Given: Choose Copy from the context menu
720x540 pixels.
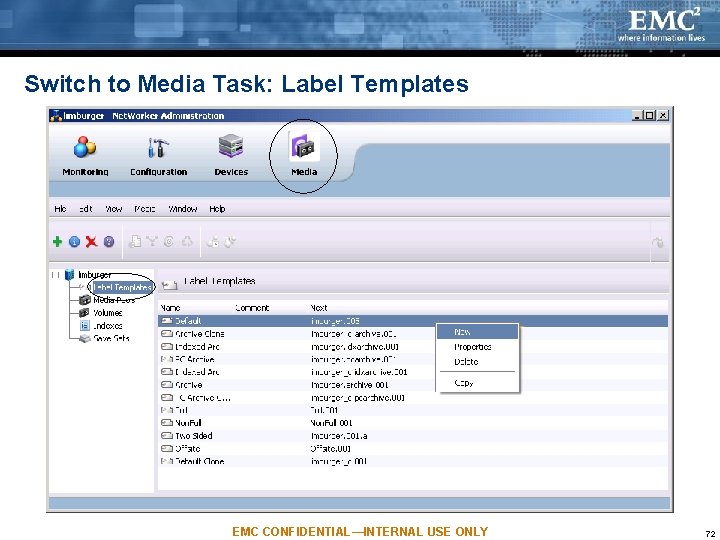Looking at the screenshot, I should [478, 382].
